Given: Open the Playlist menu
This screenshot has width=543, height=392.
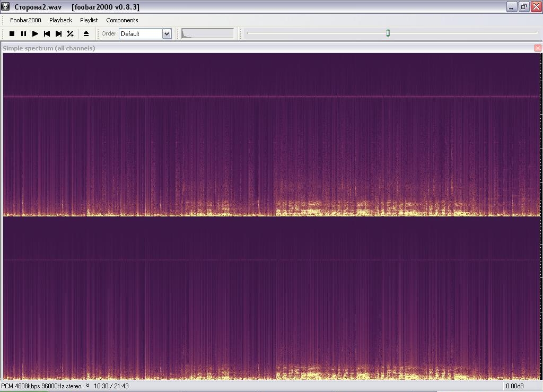Looking at the screenshot, I should tap(89, 20).
